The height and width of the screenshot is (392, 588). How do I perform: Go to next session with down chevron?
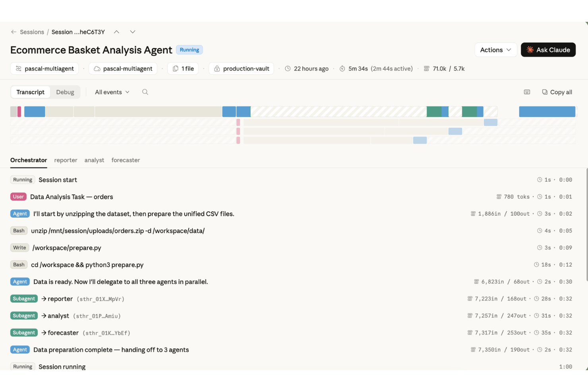point(133,32)
